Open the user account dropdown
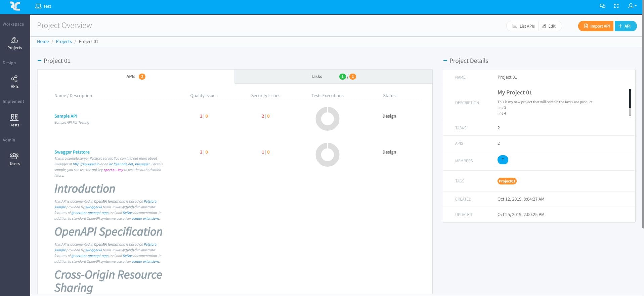 point(632,6)
